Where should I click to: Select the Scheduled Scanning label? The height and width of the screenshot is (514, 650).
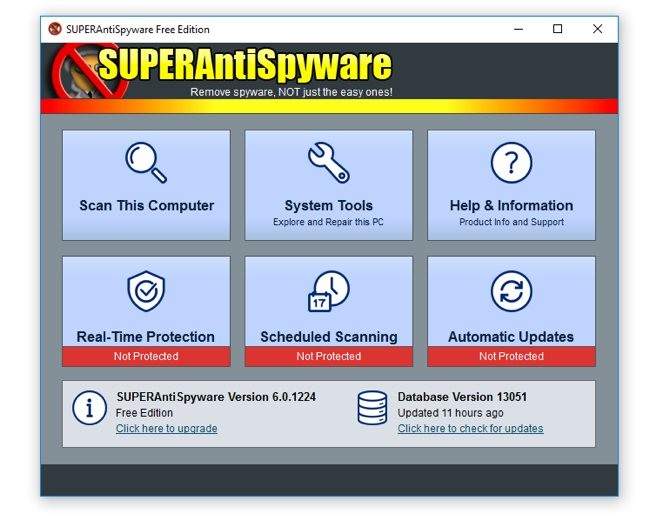[x=329, y=337]
